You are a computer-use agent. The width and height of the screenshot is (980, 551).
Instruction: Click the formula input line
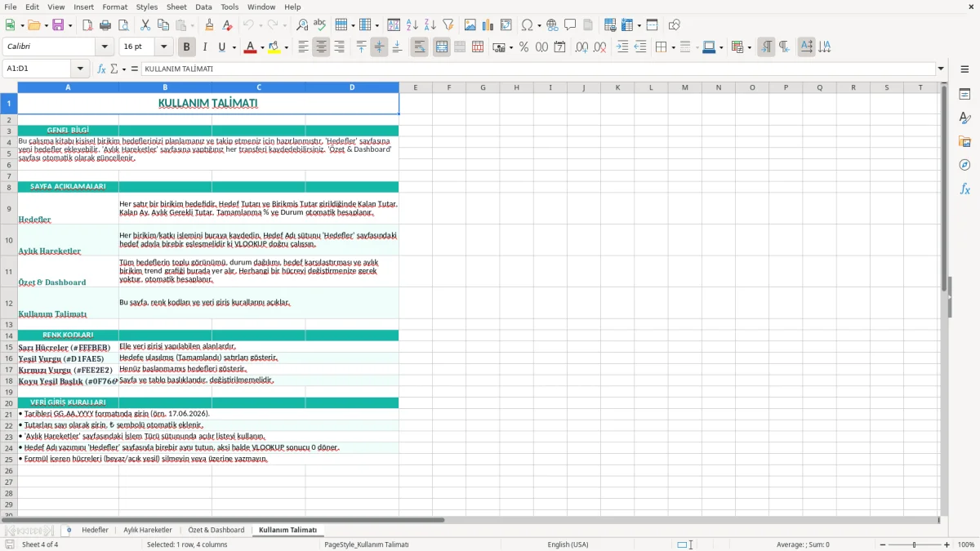click(x=537, y=69)
